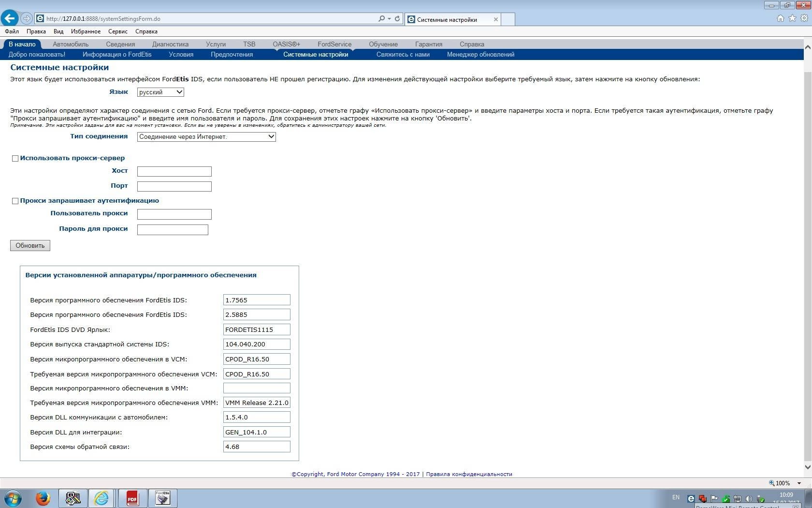Open the browser Tools gear icon
Screen dimensions: 812x508
[x=804, y=18]
